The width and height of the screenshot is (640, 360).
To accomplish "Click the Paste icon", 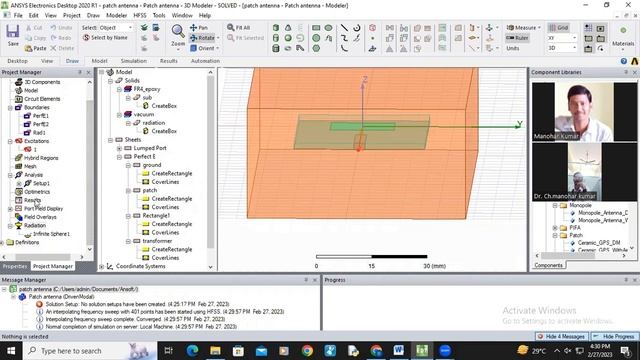I will (29, 48).
